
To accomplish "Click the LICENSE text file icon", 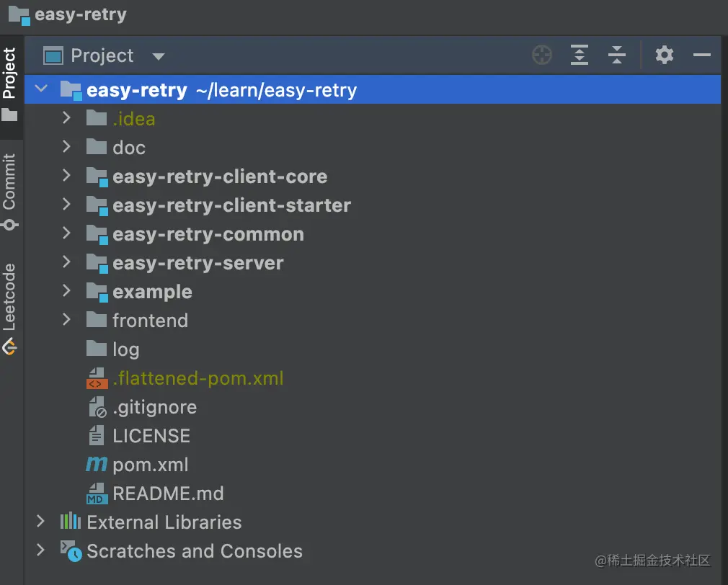I will pos(97,435).
